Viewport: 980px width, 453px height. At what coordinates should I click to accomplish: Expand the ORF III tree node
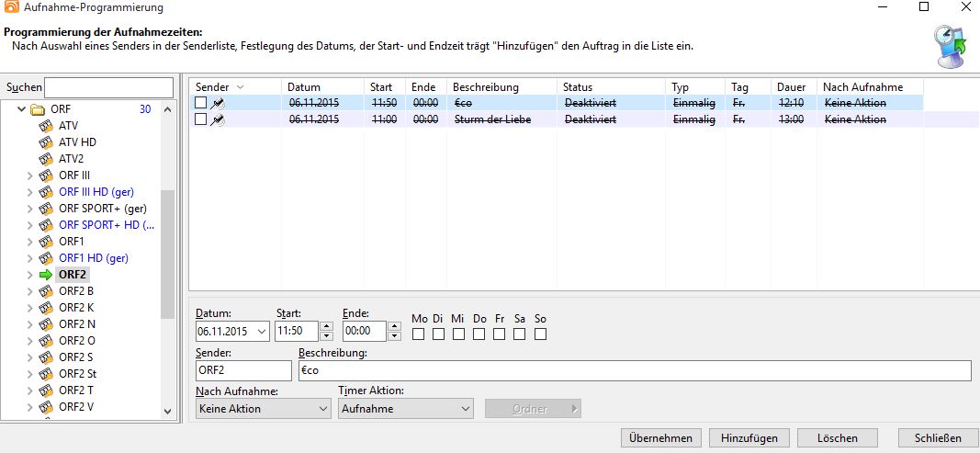(x=28, y=176)
